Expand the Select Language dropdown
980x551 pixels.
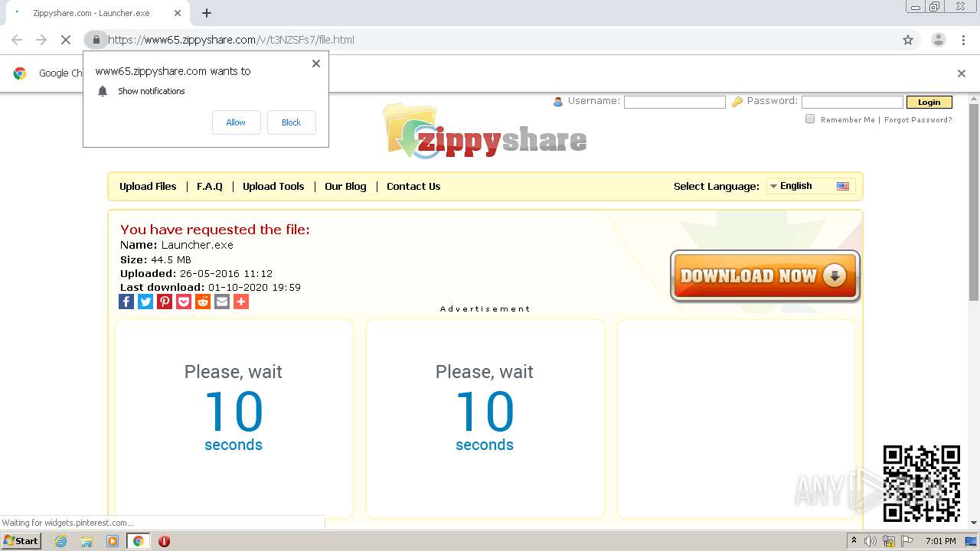click(x=811, y=186)
